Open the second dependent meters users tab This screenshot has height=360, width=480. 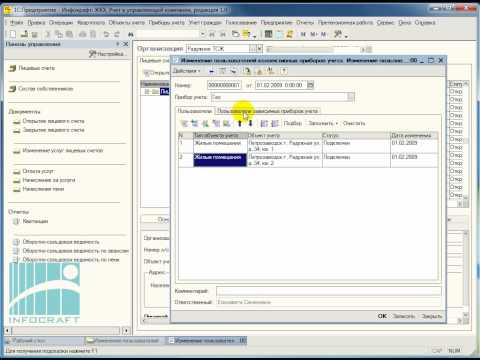[267, 111]
